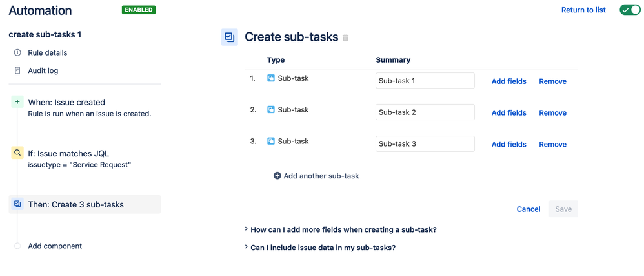The width and height of the screenshot is (644, 276).
Task: Remove Sub-task 3 row
Action: 552,145
